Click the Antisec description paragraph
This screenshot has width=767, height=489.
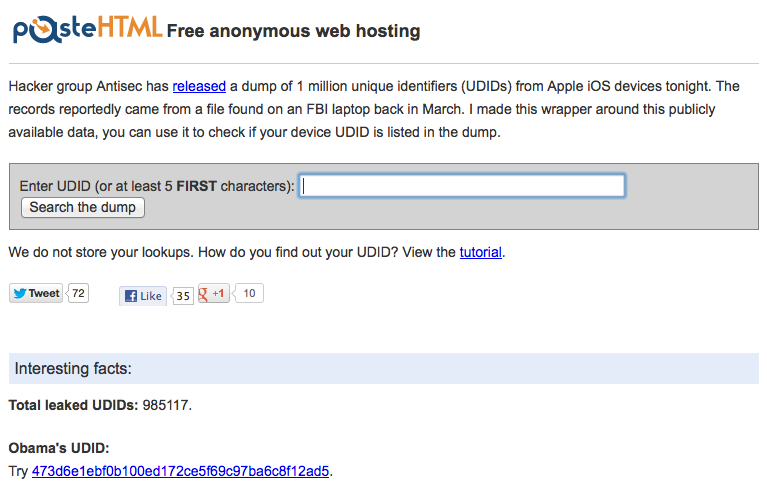pos(374,109)
